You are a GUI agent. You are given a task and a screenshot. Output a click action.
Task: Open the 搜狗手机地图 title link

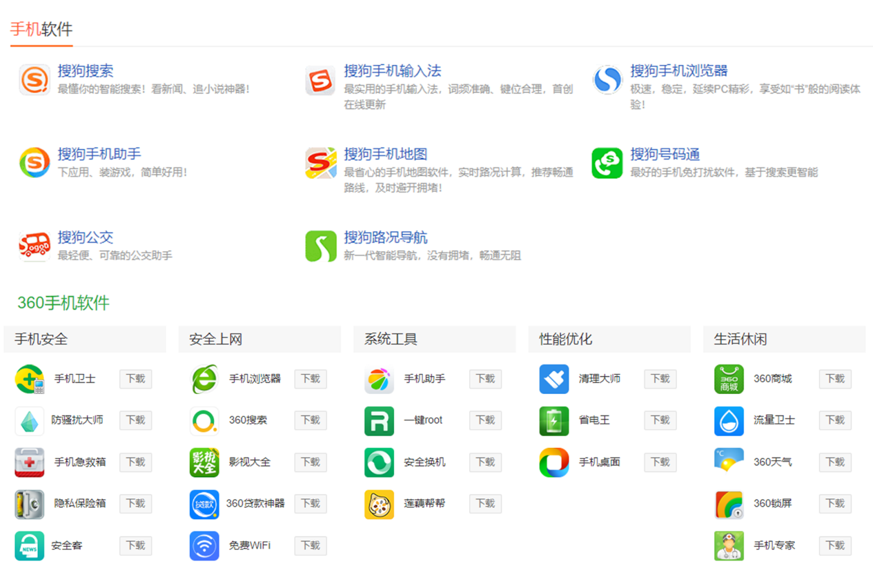click(386, 154)
